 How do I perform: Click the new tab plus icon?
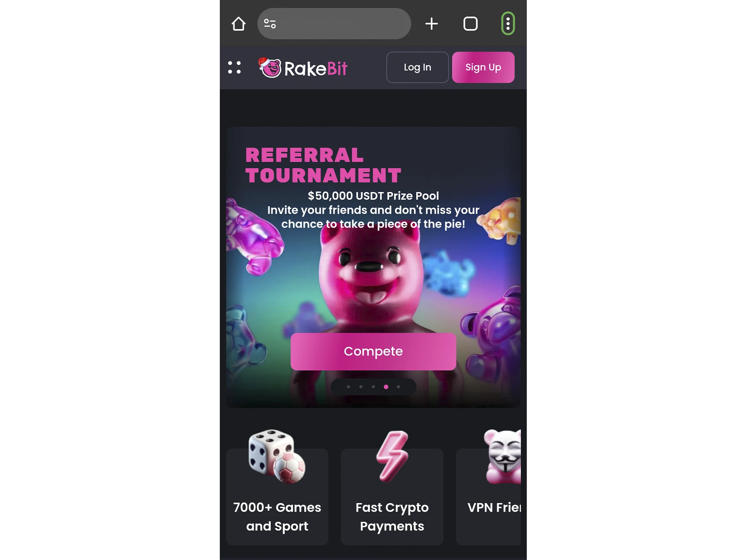[x=431, y=24]
